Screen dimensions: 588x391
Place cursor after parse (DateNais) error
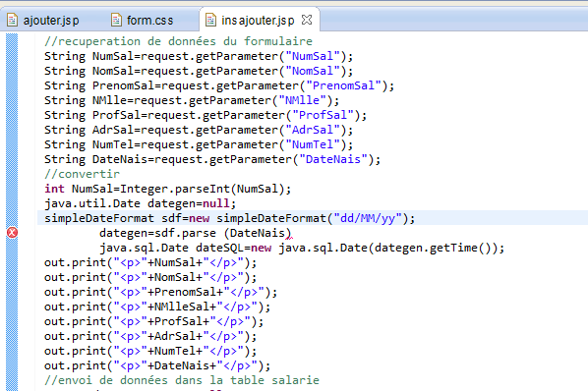tap(291, 233)
